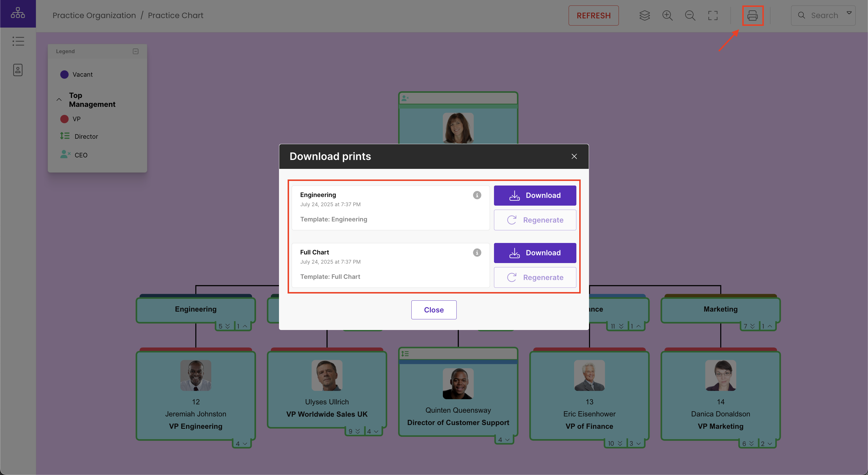Screen dimensions: 868x475
Task: Click the vacant icon on the top CEO card
Action: tap(405, 98)
